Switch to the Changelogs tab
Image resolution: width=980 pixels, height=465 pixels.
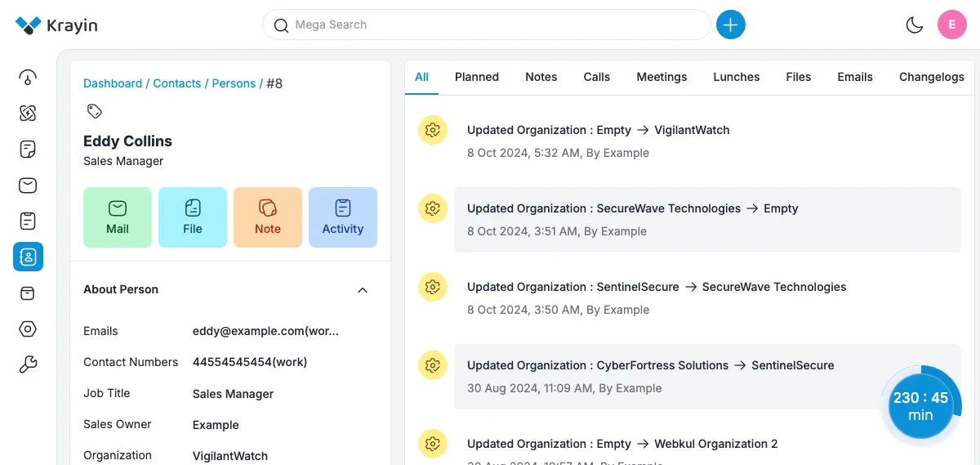[x=931, y=77]
